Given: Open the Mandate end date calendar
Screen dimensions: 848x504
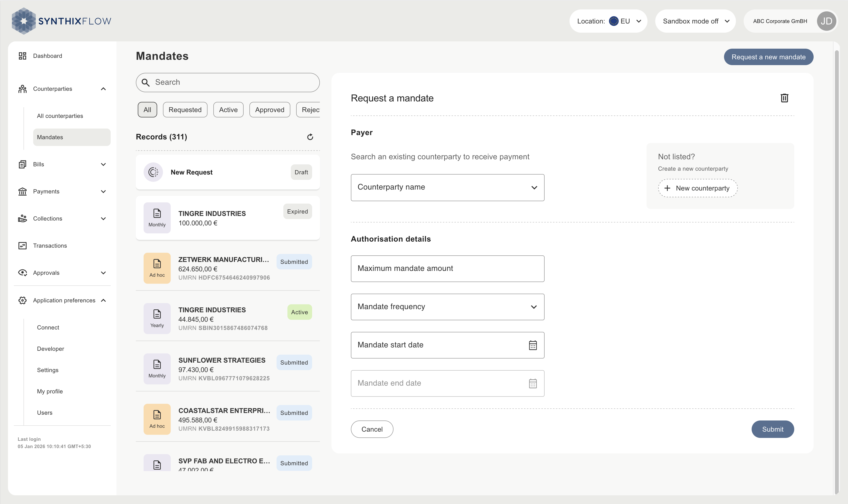Looking at the screenshot, I should pos(533,383).
